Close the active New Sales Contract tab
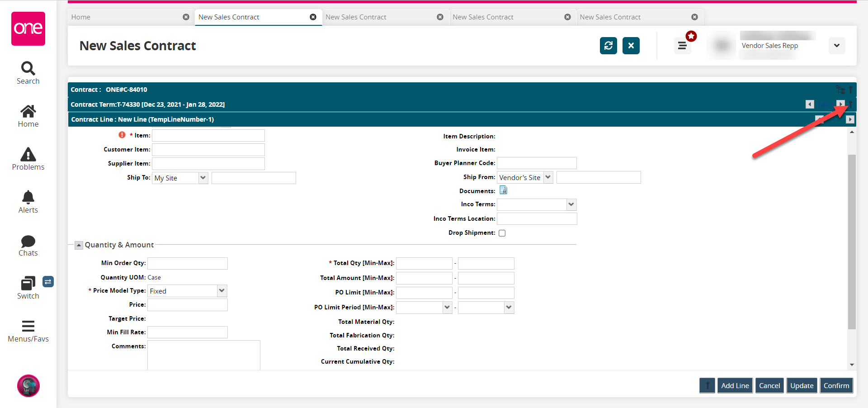Viewport: 868px width, 408px height. [313, 17]
